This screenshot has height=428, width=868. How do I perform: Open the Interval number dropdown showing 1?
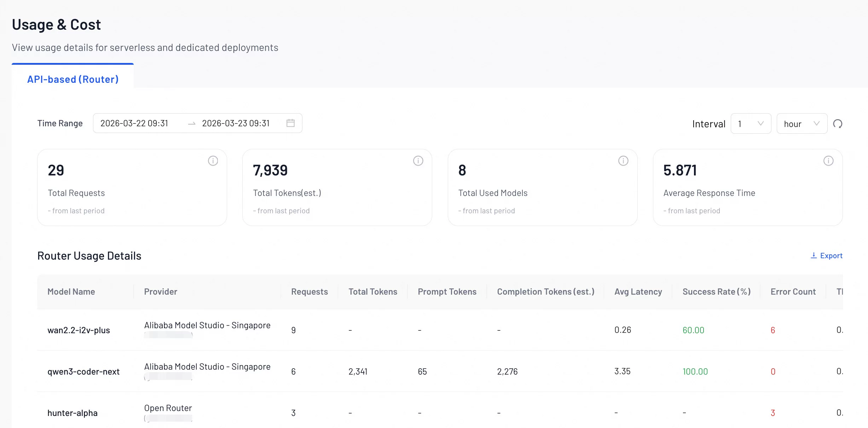[x=751, y=123]
